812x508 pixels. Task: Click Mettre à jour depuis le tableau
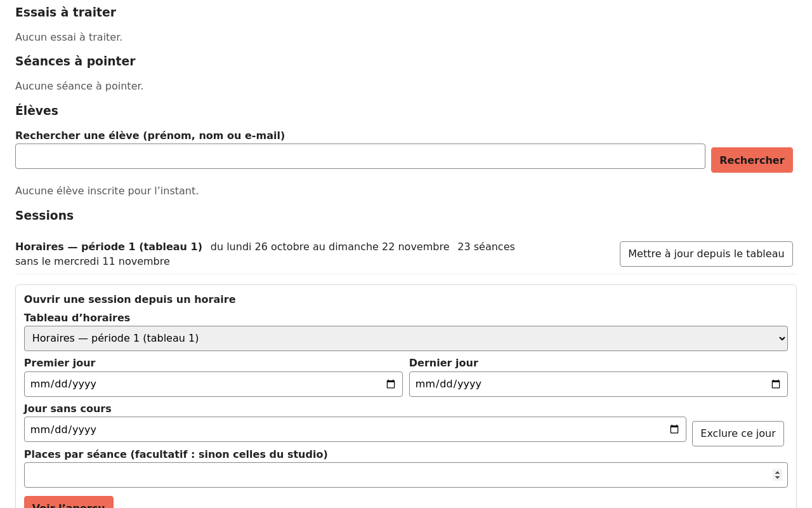coord(706,254)
